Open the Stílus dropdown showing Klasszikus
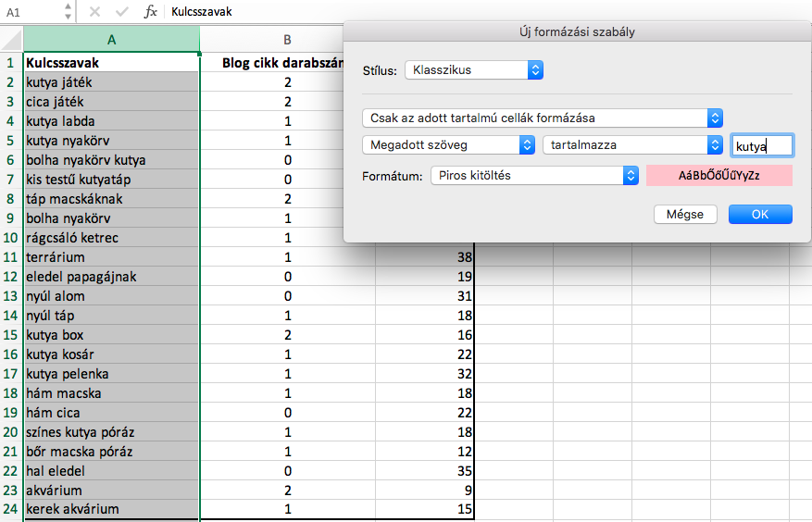 474,70
